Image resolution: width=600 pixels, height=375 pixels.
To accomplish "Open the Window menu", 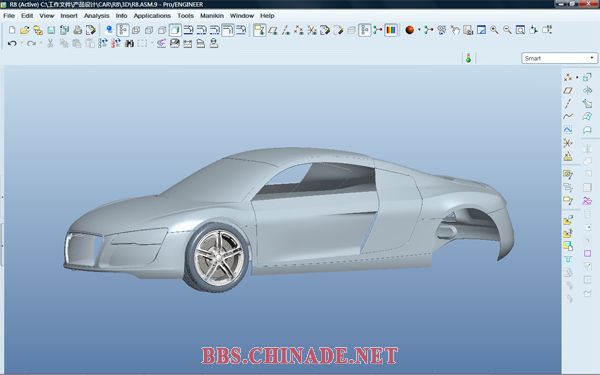I will click(241, 16).
